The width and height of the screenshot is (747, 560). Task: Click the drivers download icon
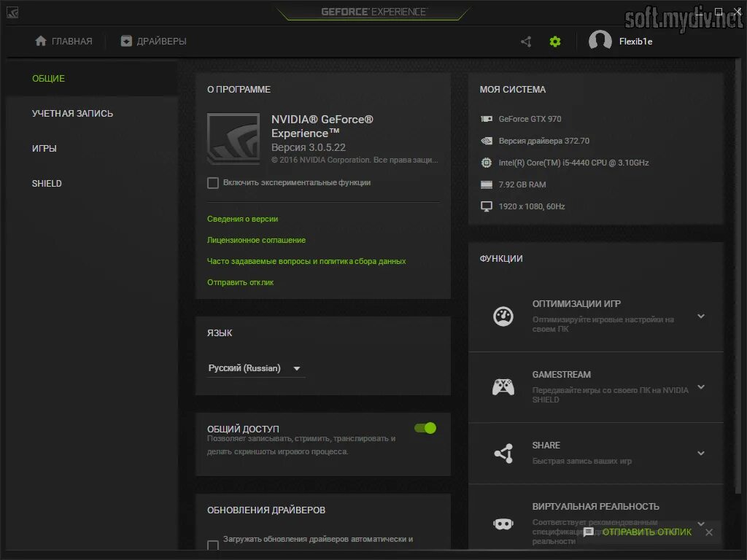coord(125,41)
